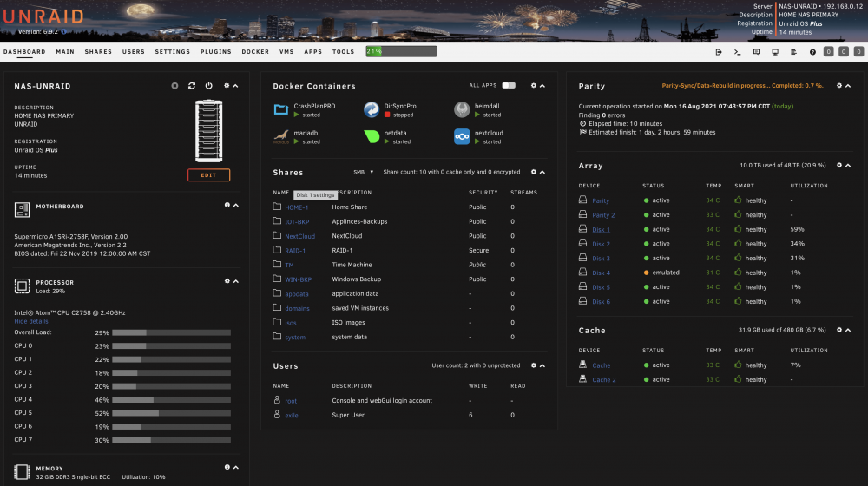Open the appdata share
This screenshot has height=486, width=868.
click(x=297, y=294)
